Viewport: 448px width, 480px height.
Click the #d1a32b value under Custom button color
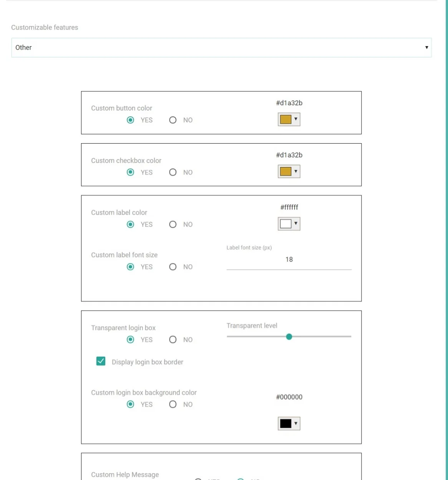[289, 103]
